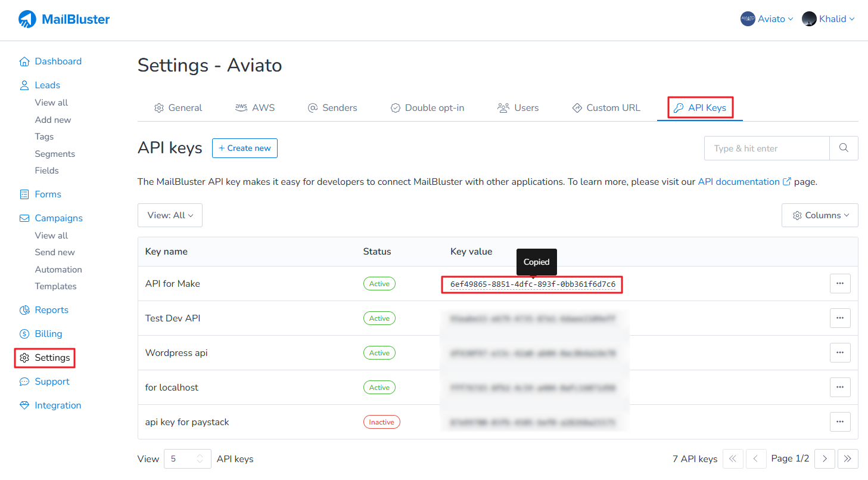Open three-dot menu for Test Dev API
Screen dimensions: 868x480
840,318
